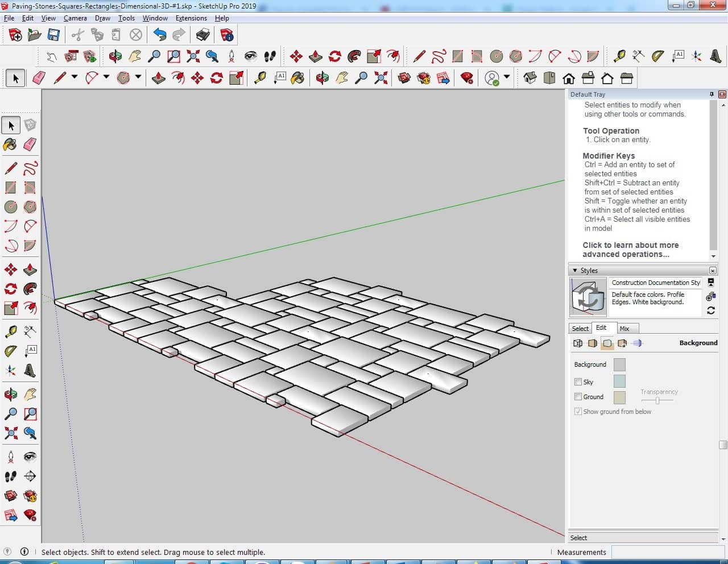This screenshot has height=564, width=728.
Task: Enable the Ground checkbox
Action: coord(578,397)
